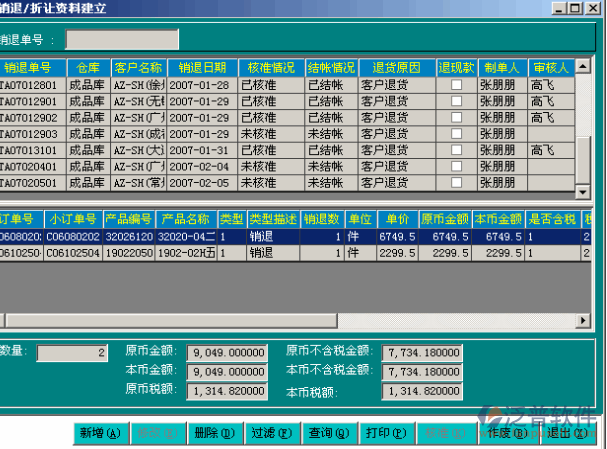
Task: Sort by the 销退日期 column header
Action: (204, 68)
